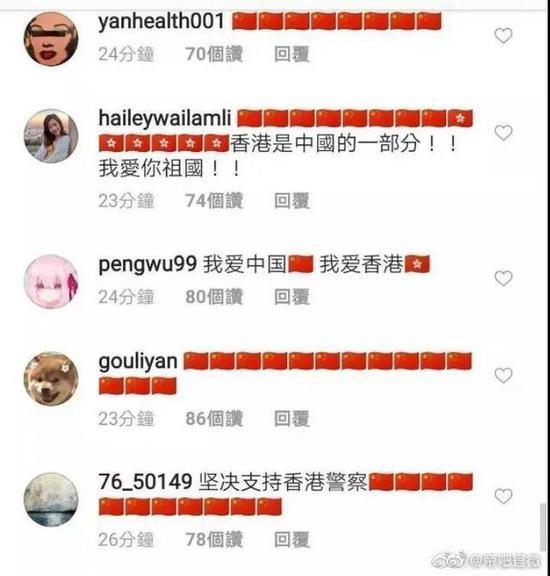
Task: Open the 86個讚 likes list for gouliyan
Action: tap(214, 419)
